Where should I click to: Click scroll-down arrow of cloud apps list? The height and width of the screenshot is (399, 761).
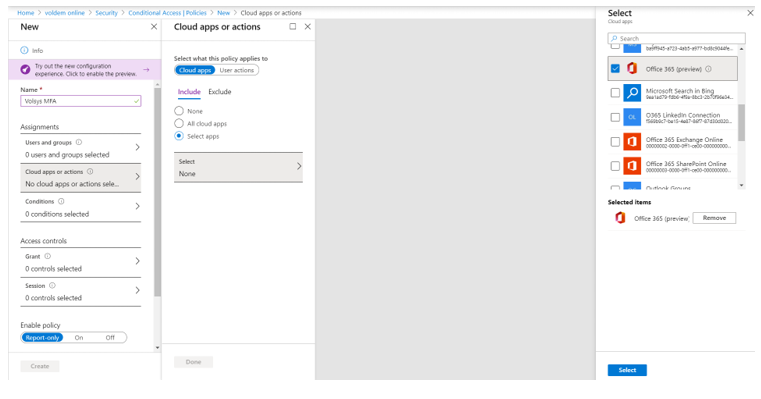point(741,185)
